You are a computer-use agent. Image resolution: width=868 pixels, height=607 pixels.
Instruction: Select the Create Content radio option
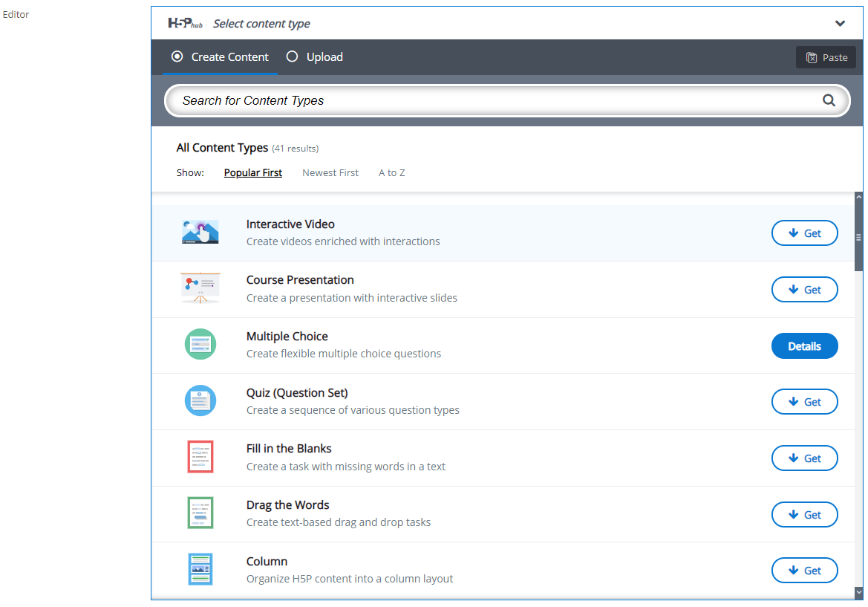point(220,57)
